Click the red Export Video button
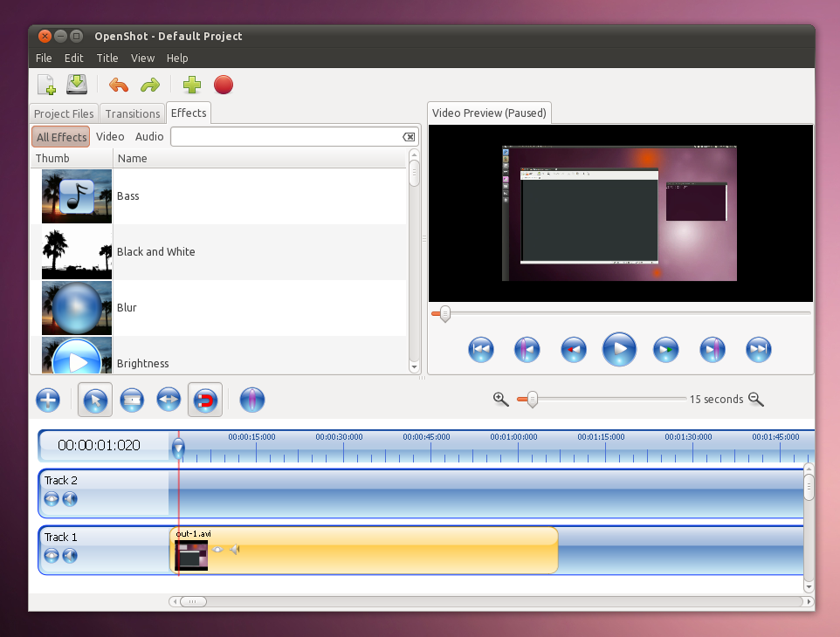Viewport: 840px width, 637px height. tap(224, 85)
